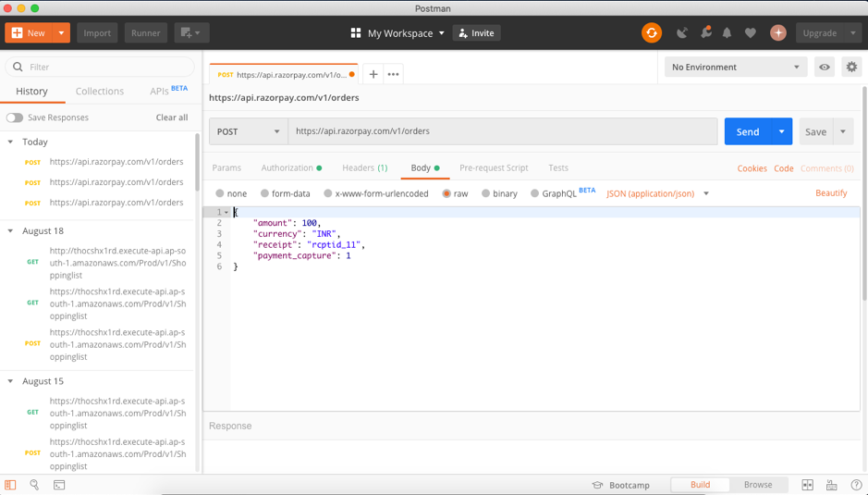The image size is (868, 495).
Task: Click the sidebar Filter search field
Action: tap(100, 67)
